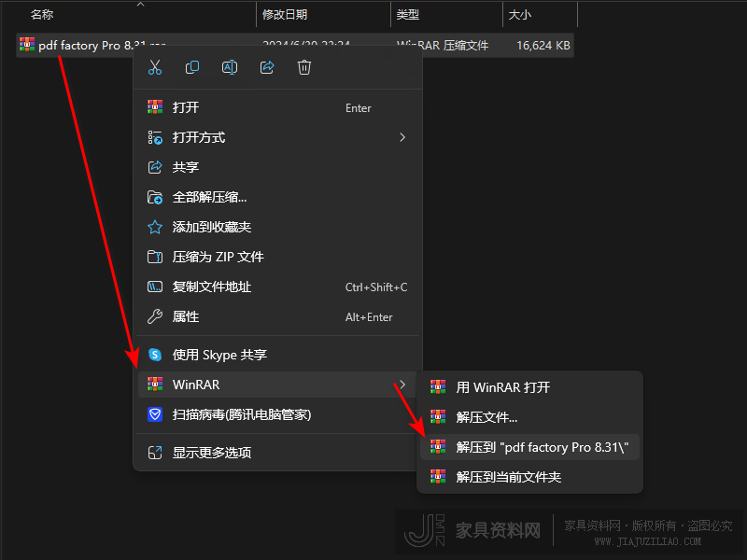
Task: Sort by the 大小 column header
Action: coord(520,15)
